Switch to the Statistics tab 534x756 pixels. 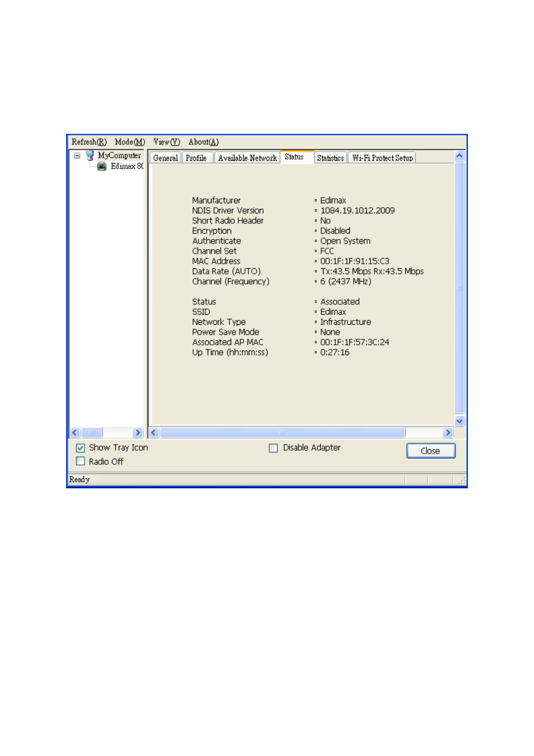pos(330,158)
